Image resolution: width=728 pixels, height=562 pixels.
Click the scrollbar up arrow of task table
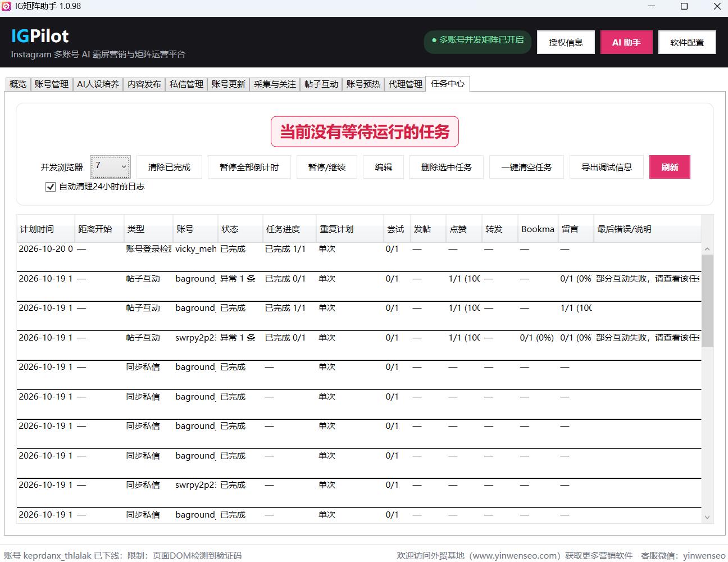pyautogui.click(x=707, y=248)
